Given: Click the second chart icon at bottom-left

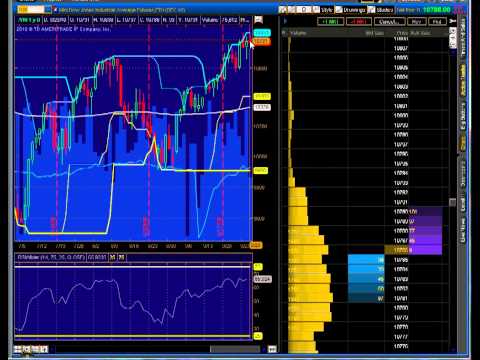Looking at the screenshot, I should coord(27,349).
